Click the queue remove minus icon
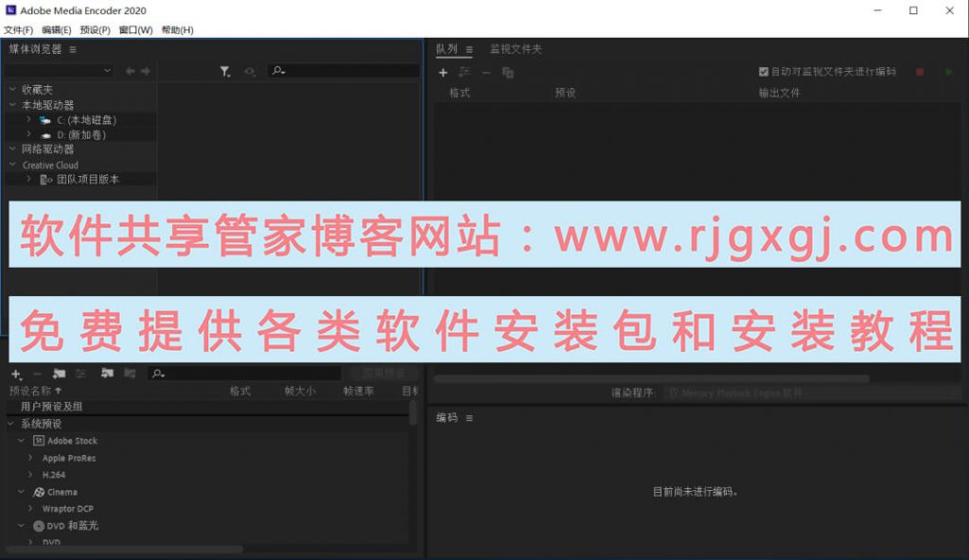Viewport: 969px width, 560px height. [486, 72]
